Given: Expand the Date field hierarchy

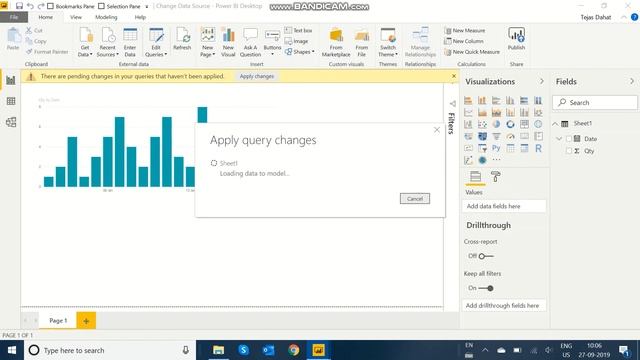Looking at the screenshot, I should (559, 139).
